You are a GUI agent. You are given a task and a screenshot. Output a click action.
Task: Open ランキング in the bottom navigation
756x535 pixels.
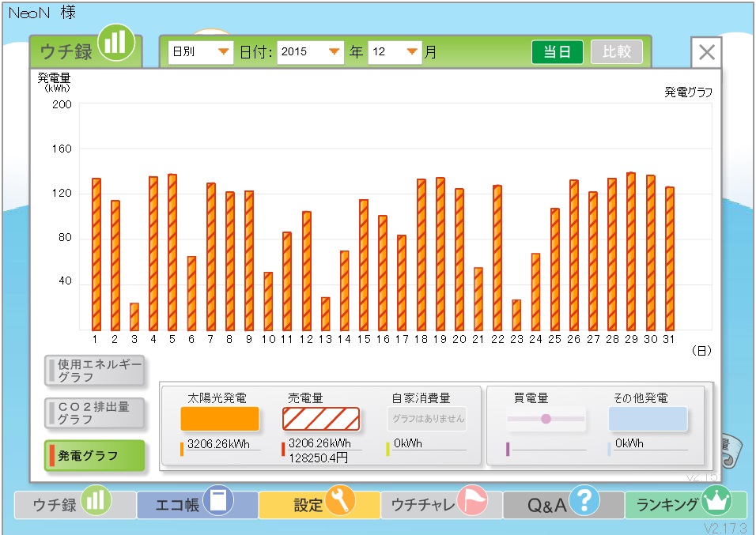(686, 505)
